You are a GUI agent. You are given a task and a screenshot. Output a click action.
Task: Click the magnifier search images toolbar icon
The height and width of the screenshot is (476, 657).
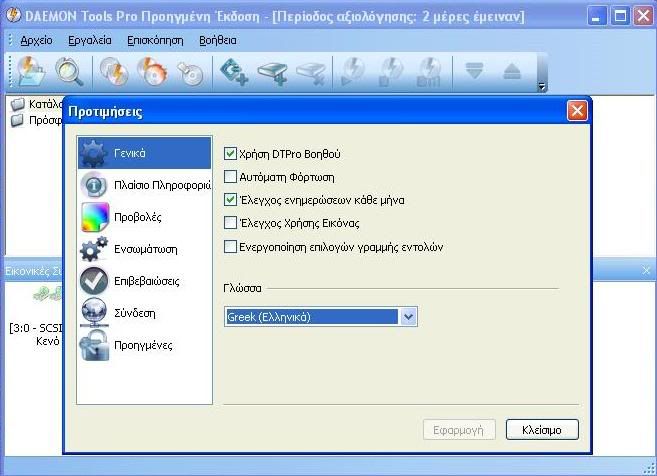[68, 72]
